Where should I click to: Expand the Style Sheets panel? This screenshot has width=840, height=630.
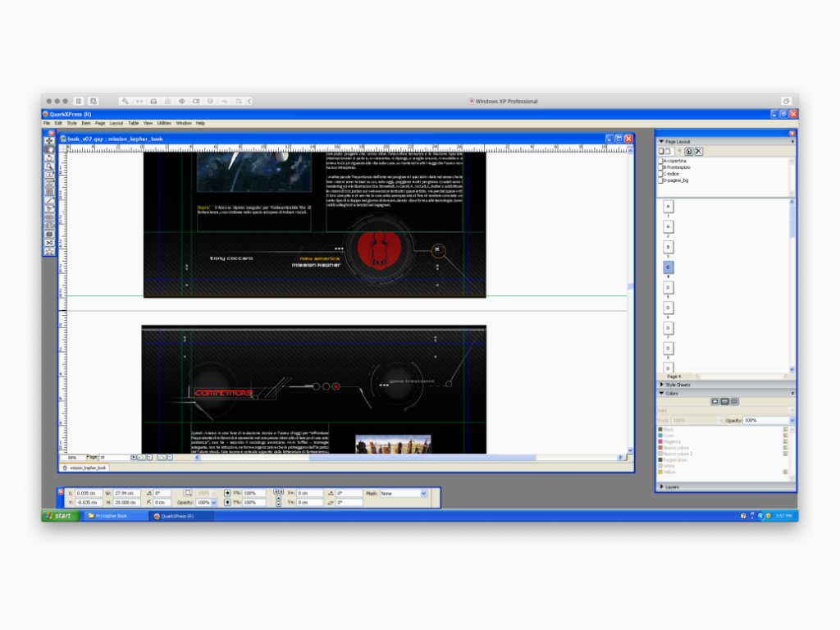pyautogui.click(x=662, y=385)
